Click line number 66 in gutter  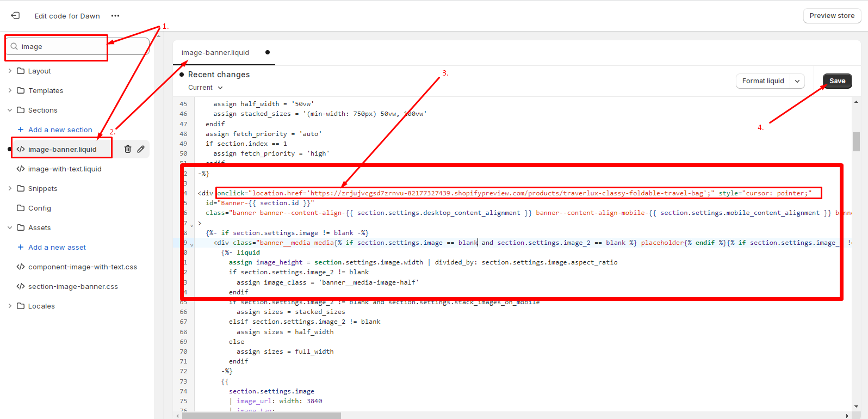click(183, 312)
